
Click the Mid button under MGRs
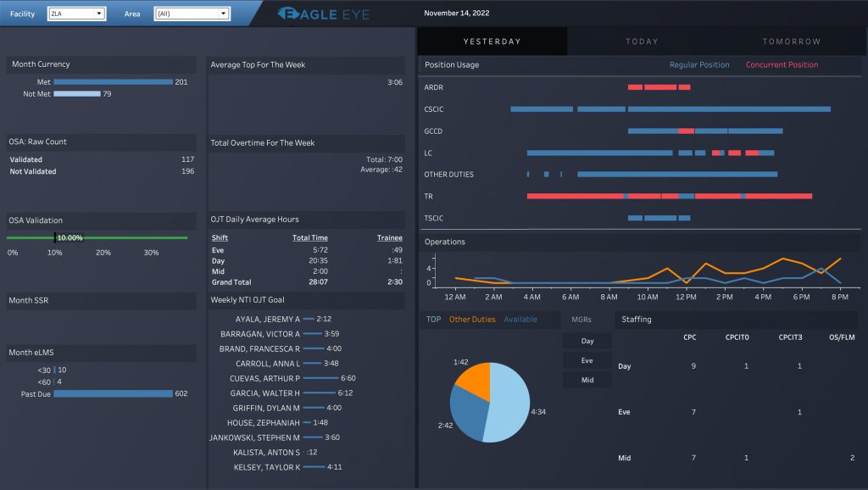click(x=587, y=380)
